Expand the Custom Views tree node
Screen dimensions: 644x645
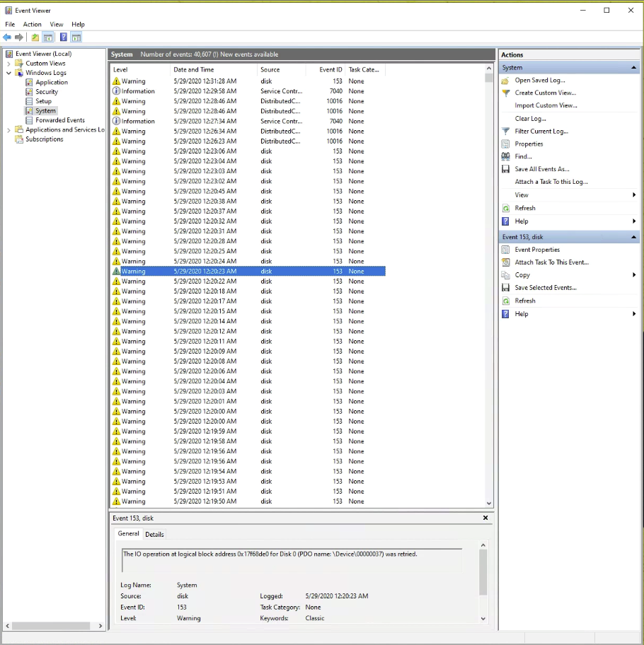(9, 64)
